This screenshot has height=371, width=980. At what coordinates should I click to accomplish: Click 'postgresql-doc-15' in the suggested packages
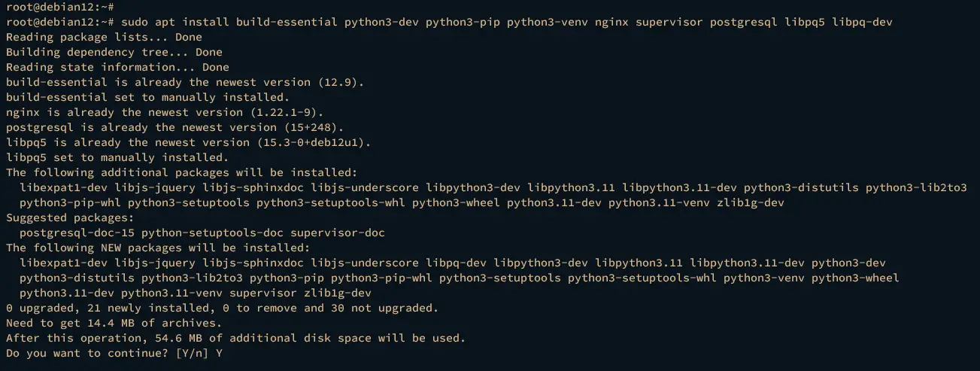[x=77, y=233]
